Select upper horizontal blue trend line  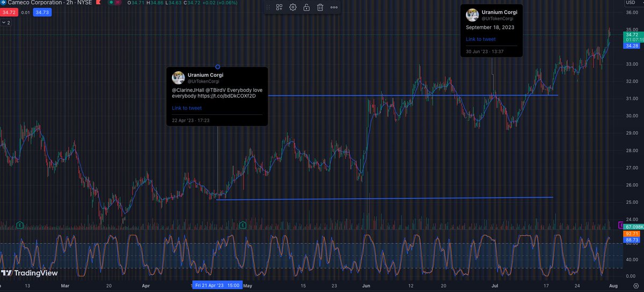pos(413,96)
